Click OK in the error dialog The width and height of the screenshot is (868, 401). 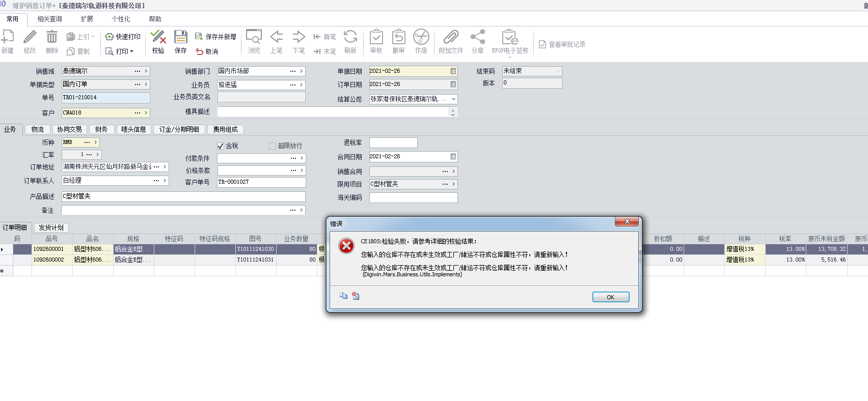611,297
